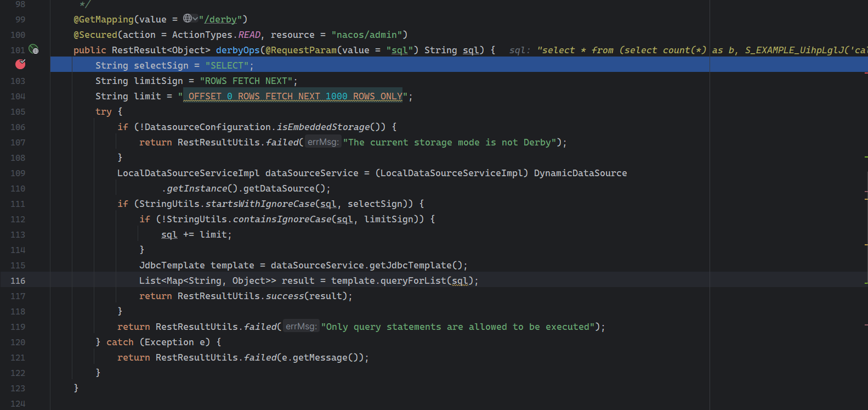Click the resource attribute on line 100
This screenshot has width=868, height=410.
[293, 35]
